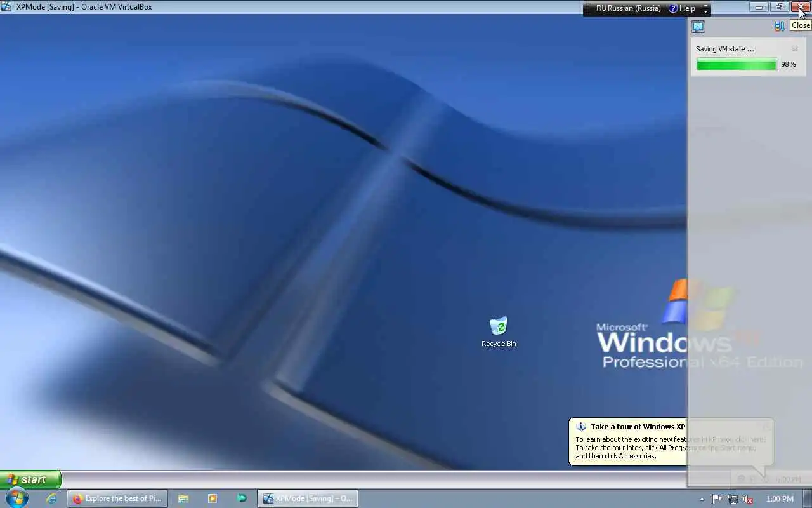Click the Show desktop strip
This screenshot has height=508, width=812.
(x=808, y=498)
